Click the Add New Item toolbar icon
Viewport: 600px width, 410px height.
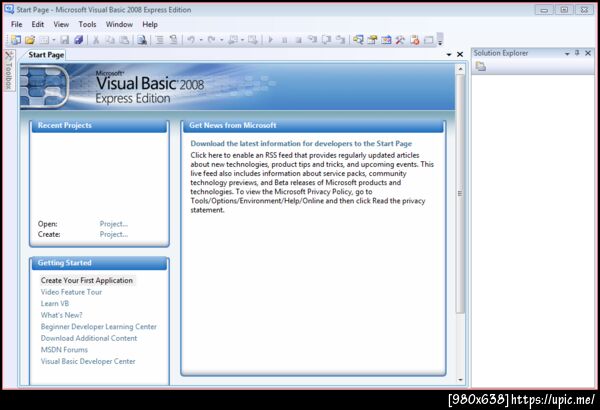point(44,39)
